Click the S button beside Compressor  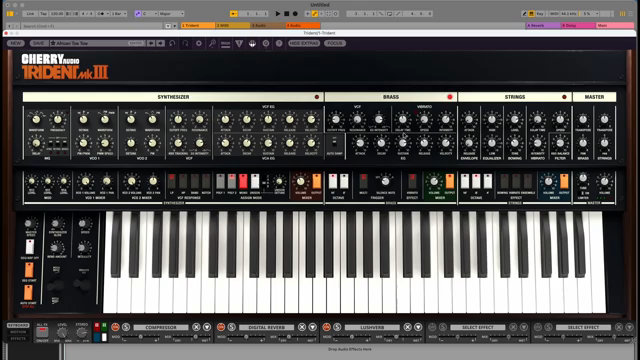coord(126,327)
